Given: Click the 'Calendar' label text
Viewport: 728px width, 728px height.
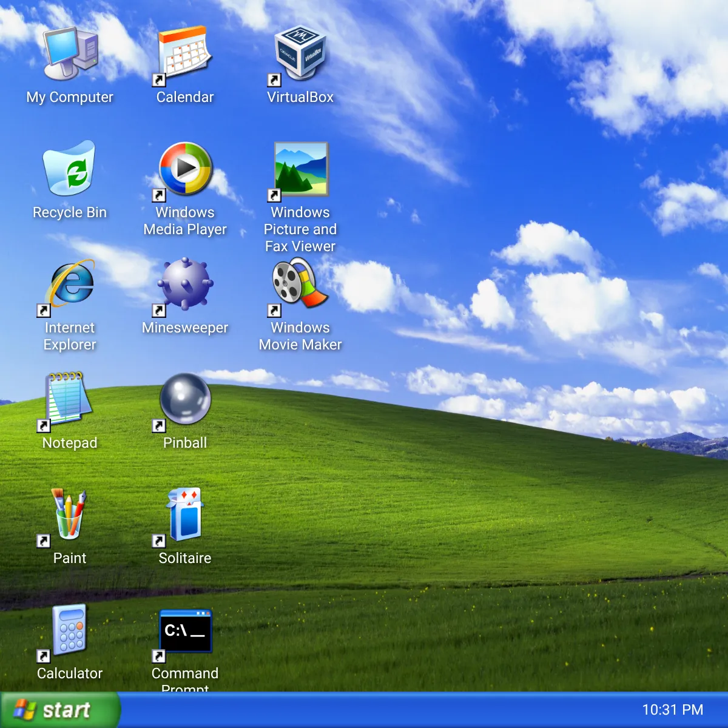Looking at the screenshot, I should point(185,97).
